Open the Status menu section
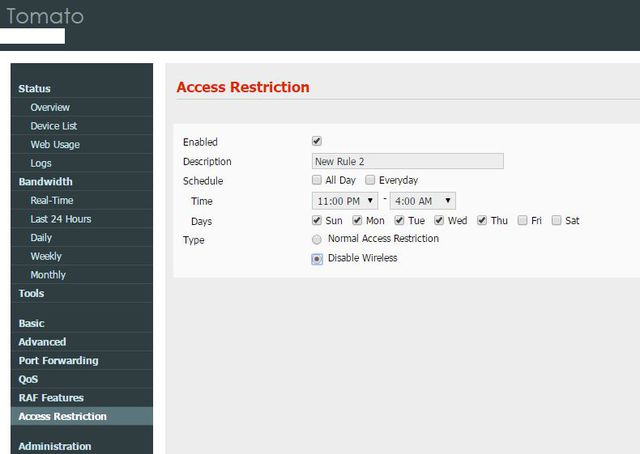640x454 pixels. 35,89
